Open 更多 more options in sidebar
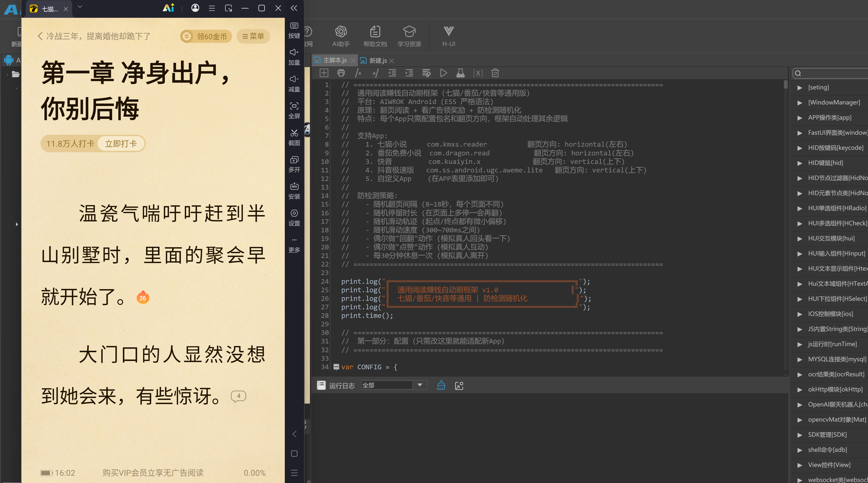The height and width of the screenshot is (483, 868). point(294,245)
